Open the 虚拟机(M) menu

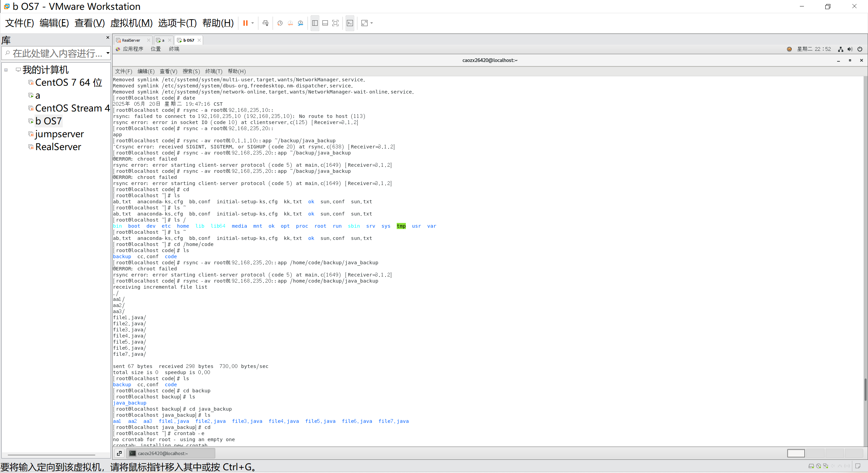[x=131, y=23]
